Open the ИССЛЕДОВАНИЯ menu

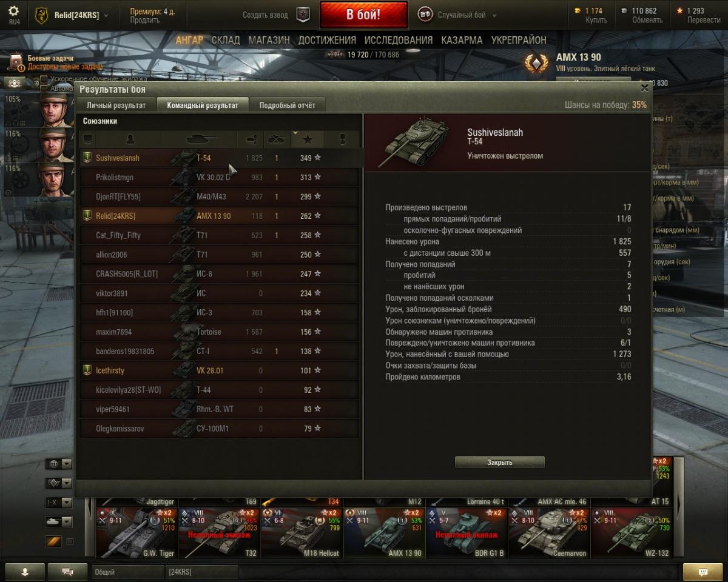[x=399, y=40]
